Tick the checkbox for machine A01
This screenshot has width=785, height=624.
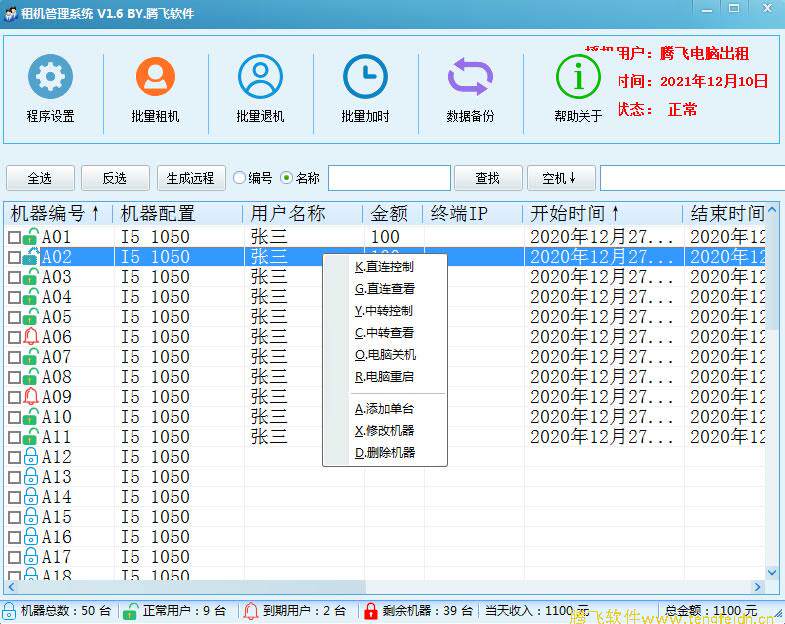point(15,237)
